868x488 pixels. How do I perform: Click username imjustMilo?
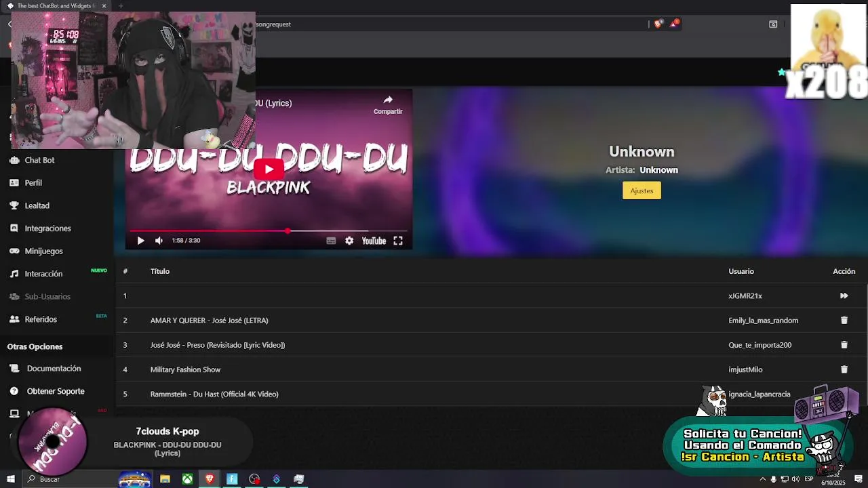tap(745, 369)
